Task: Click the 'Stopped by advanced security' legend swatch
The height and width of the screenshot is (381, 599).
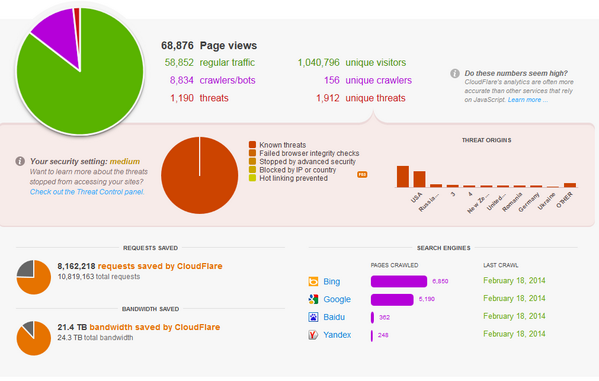Action: (252, 161)
